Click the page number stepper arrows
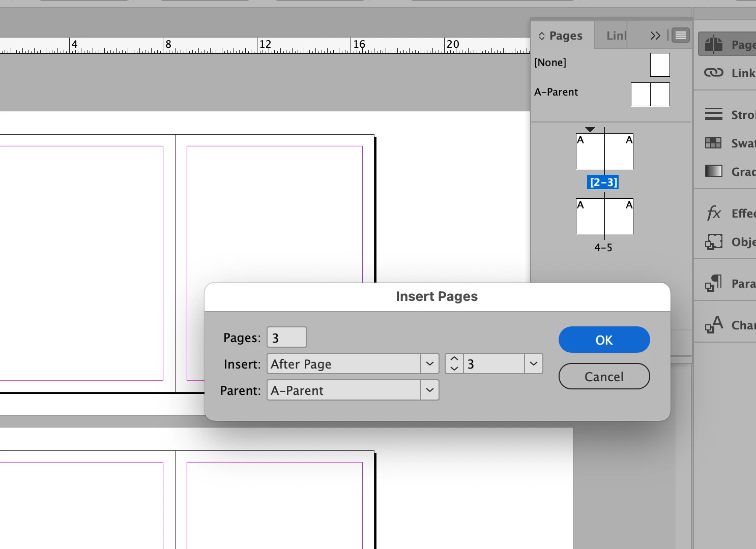The height and width of the screenshot is (549, 756). 454,364
